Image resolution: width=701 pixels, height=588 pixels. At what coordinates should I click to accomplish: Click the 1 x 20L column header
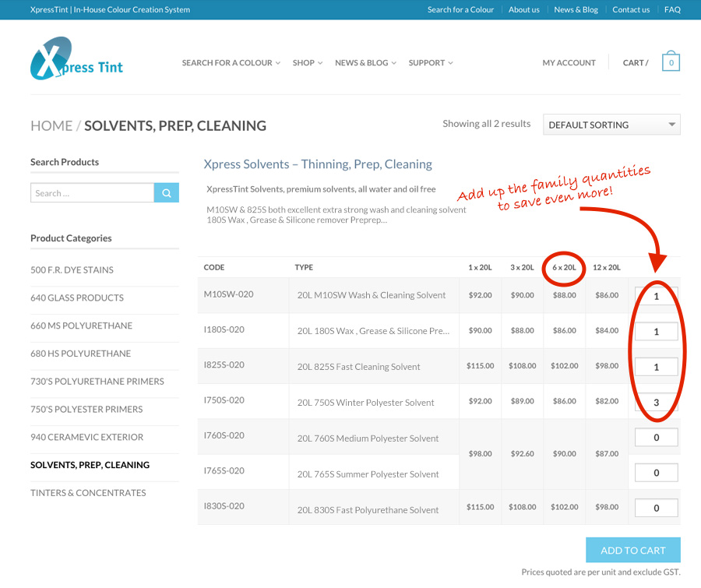pos(480,267)
